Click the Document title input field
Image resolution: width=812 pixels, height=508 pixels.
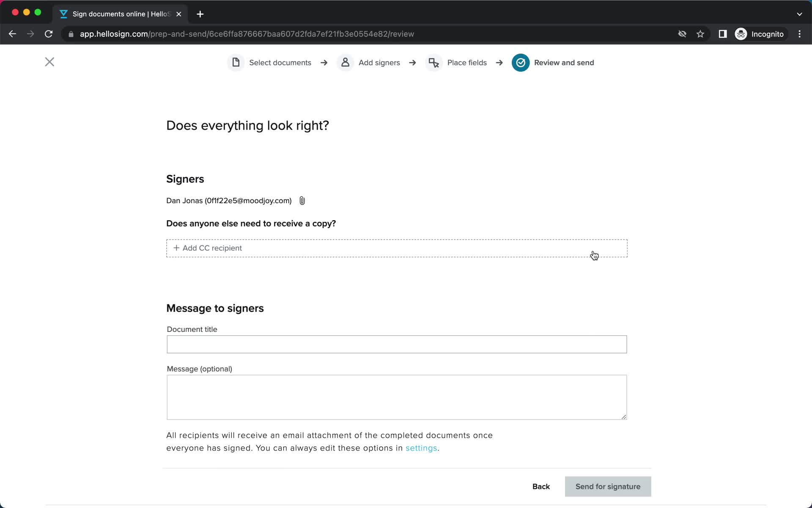click(x=396, y=344)
